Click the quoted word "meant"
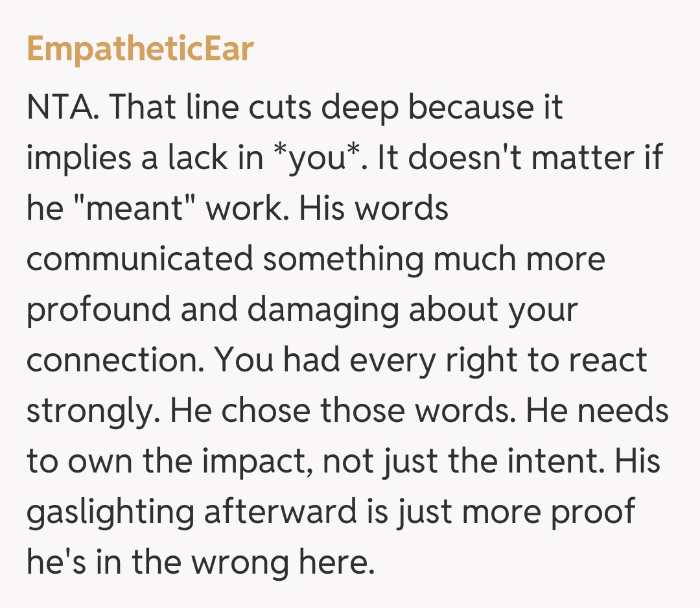The image size is (700, 608). pyautogui.click(x=137, y=209)
